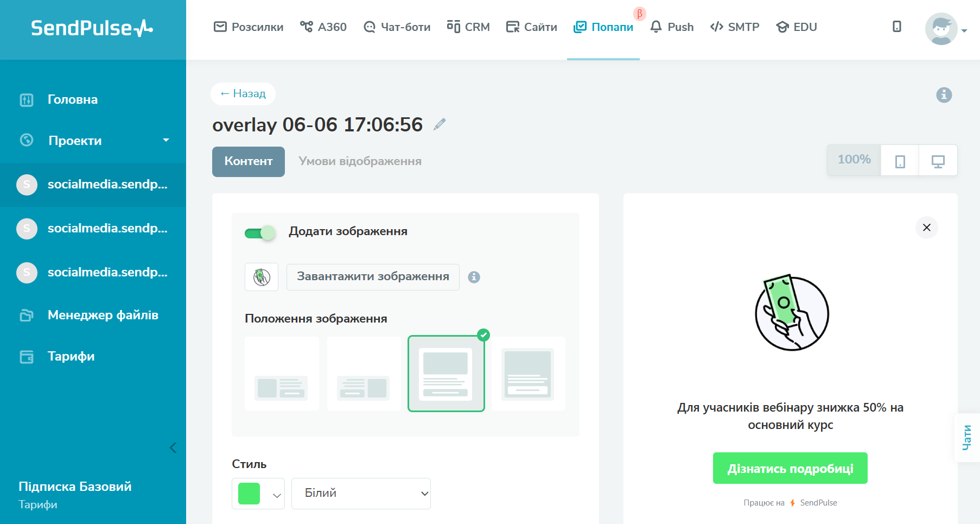The width and height of the screenshot is (980, 524).
Task: Click the SendPulse logo
Action: [x=92, y=28]
